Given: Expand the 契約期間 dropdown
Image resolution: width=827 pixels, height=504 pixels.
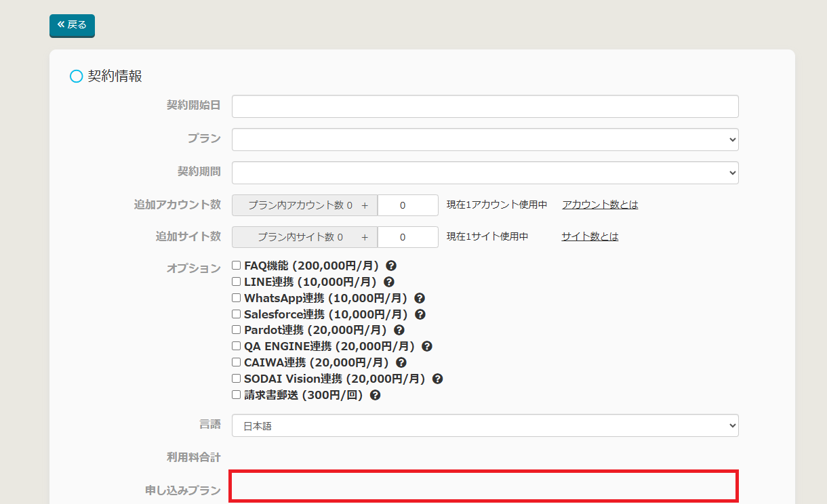Looking at the screenshot, I should click(485, 173).
